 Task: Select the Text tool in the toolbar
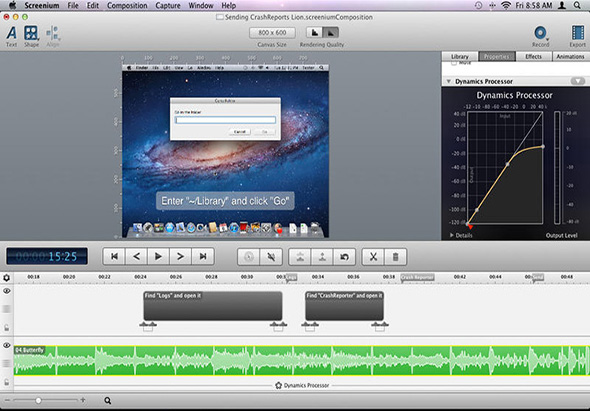click(11, 36)
